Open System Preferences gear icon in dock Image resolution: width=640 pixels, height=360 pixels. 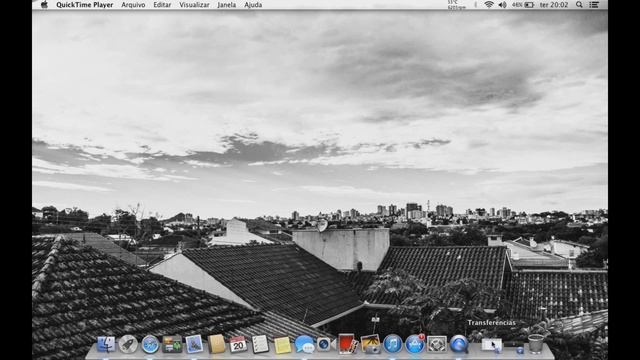(x=437, y=344)
